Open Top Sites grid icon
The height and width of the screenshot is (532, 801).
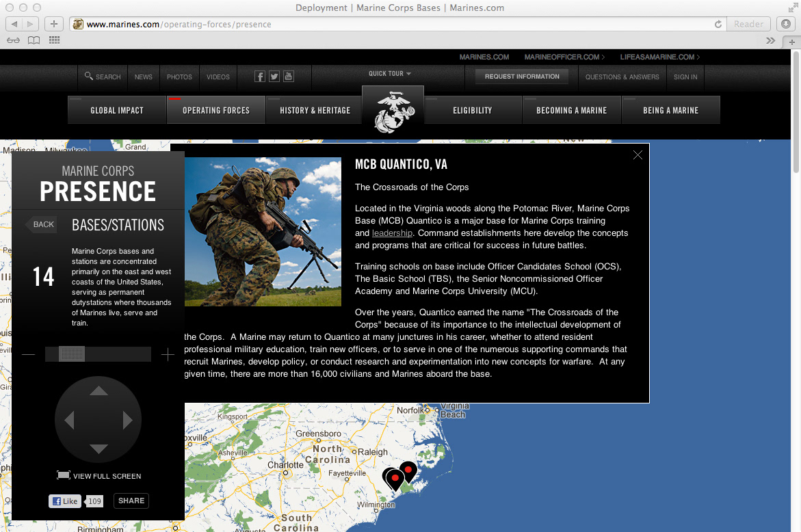click(x=54, y=40)
